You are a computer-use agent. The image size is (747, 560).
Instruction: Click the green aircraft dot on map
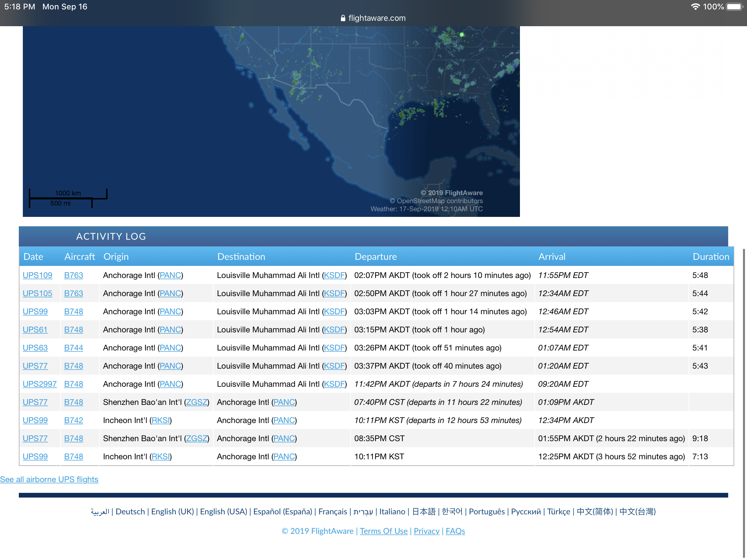462,35
